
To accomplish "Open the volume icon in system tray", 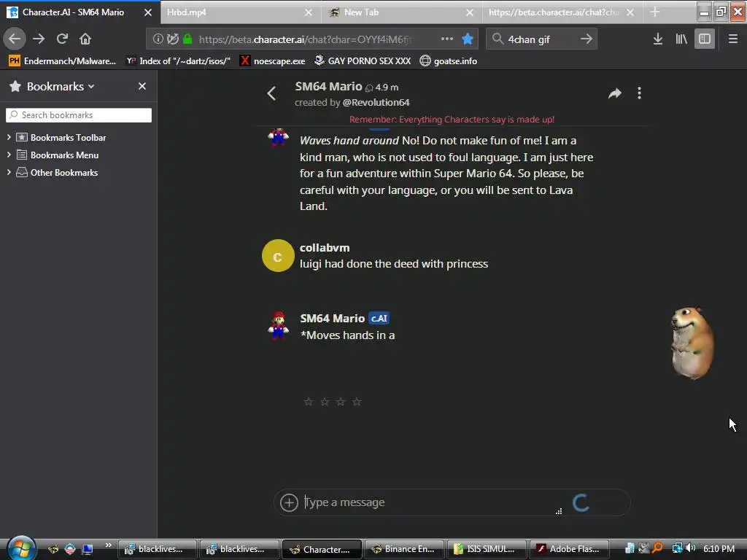I will [x=691, y=548].
